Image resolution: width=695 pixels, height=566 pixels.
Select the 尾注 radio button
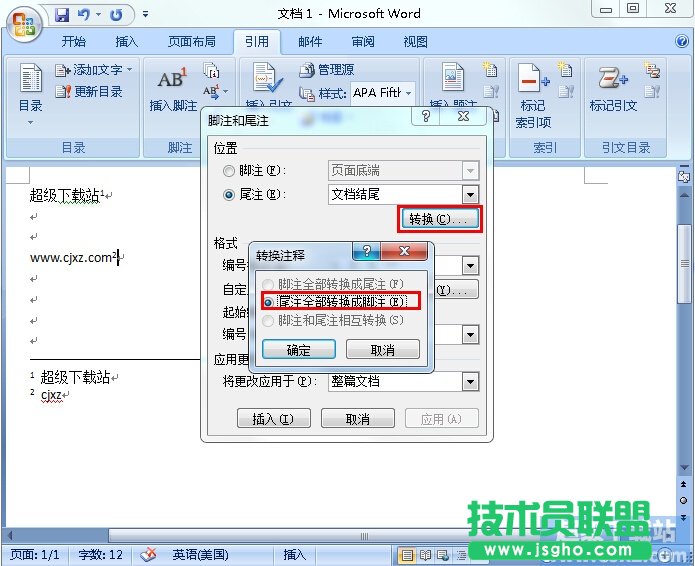230,195
